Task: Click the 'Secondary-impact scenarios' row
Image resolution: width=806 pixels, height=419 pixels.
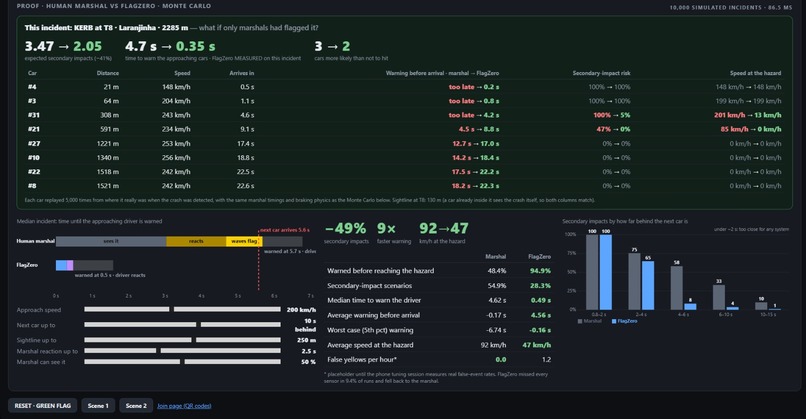Action: point(438,285)
